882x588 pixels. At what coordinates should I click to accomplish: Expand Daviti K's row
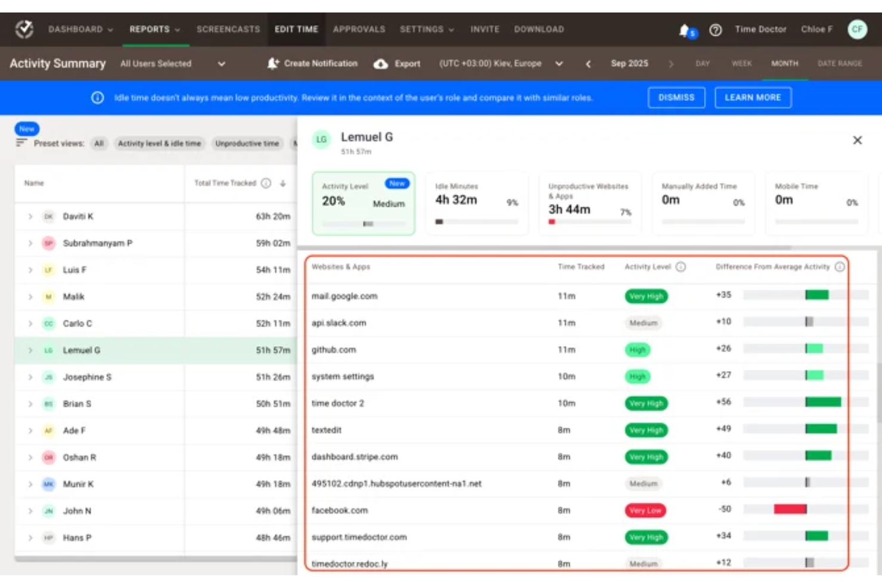pos(30,216)
